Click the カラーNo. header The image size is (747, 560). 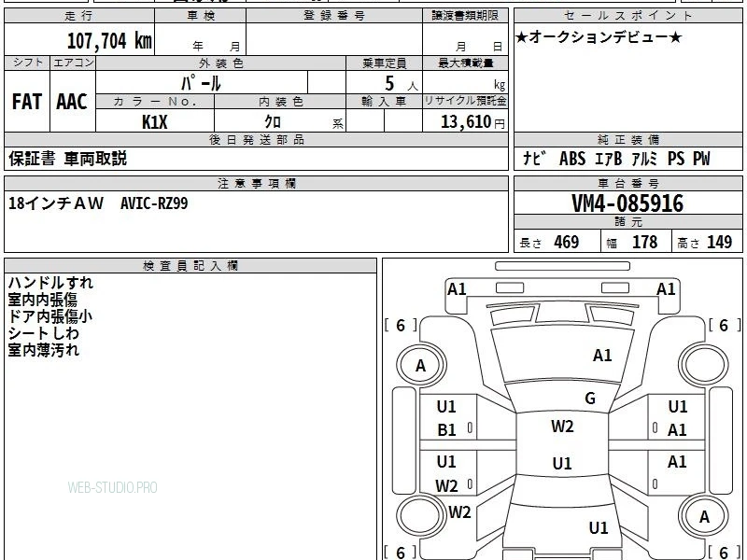pyautogui.click(x=155, y=102)
